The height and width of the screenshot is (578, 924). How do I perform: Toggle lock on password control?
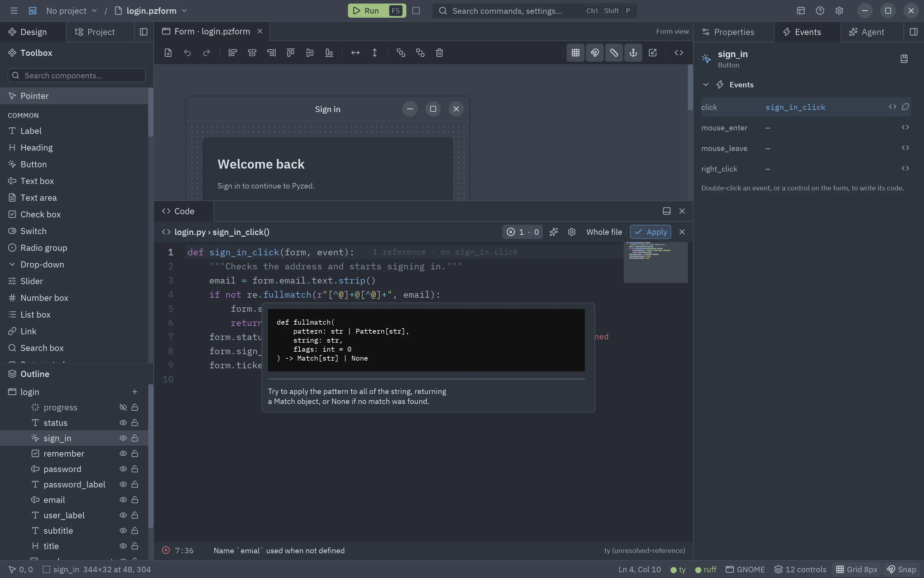[x=135, y=469]
